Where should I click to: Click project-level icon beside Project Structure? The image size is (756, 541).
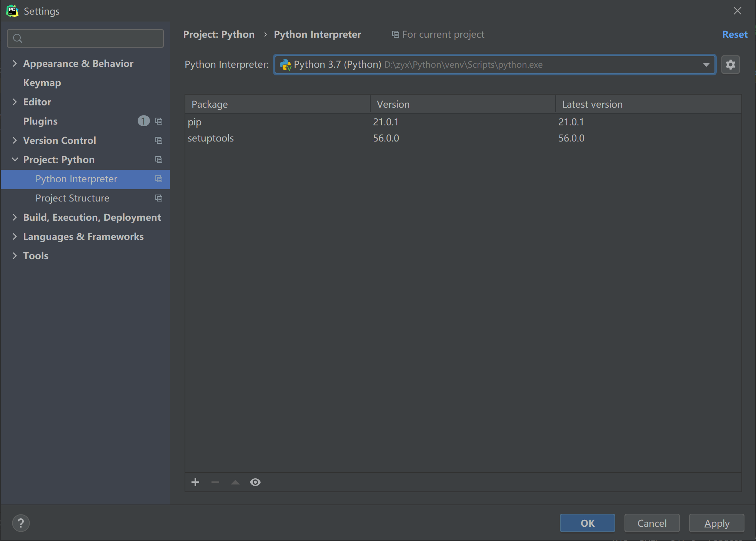[159, 198]
